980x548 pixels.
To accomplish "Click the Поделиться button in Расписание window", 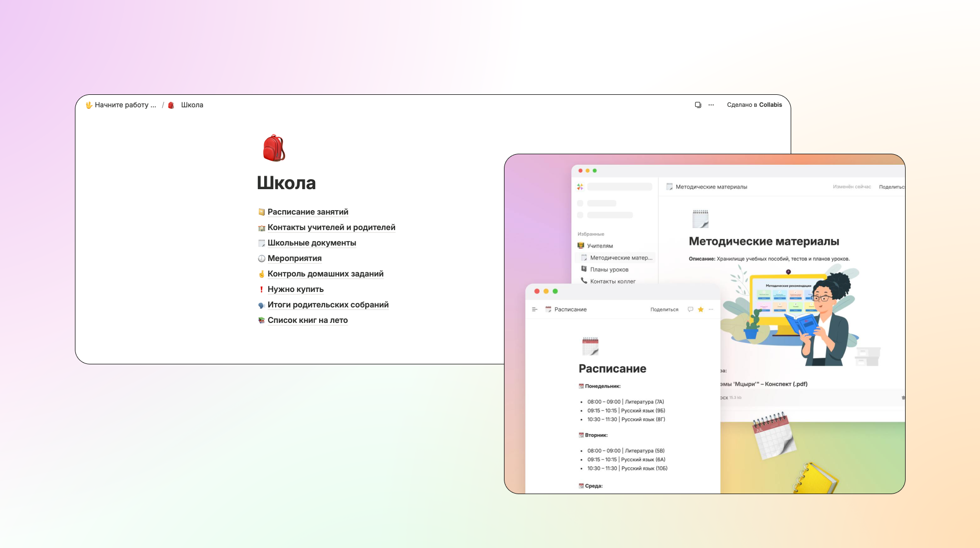I will 664,309.
